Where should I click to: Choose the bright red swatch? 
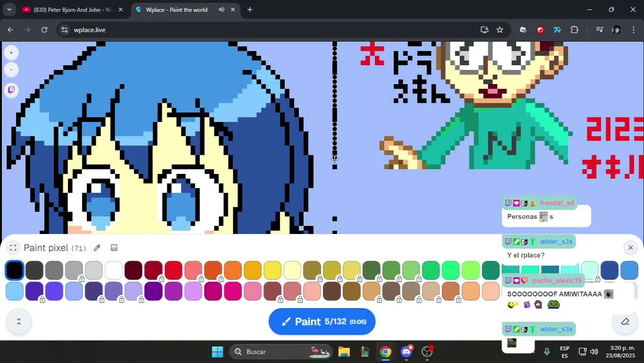point(173,270)
